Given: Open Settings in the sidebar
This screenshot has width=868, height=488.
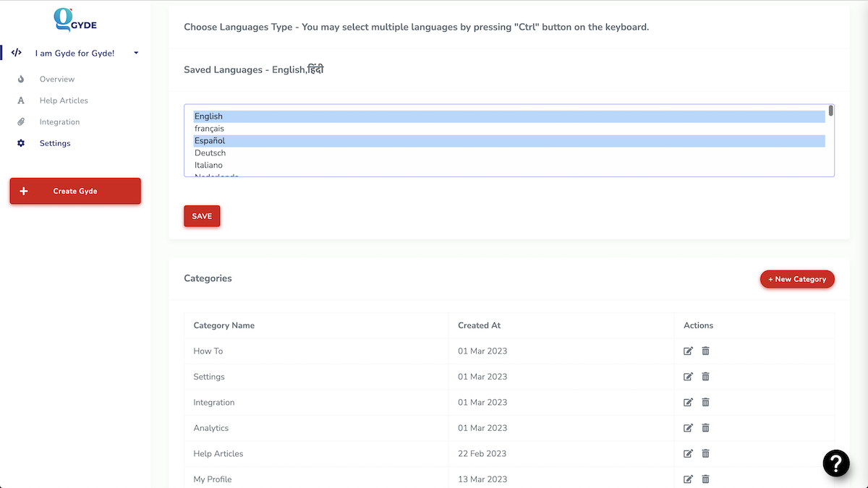Looking at the screenshot, I should pos(55,143).
